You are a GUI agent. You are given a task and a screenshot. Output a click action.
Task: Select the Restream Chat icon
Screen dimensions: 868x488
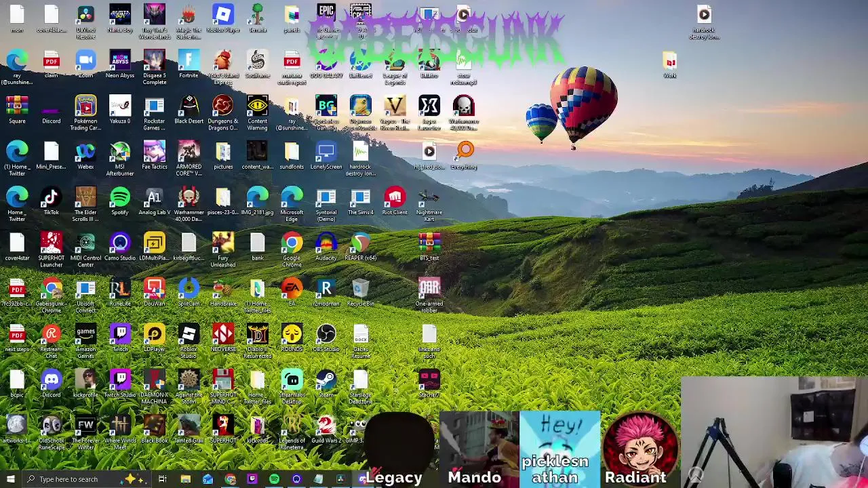[x=51, y=340]
